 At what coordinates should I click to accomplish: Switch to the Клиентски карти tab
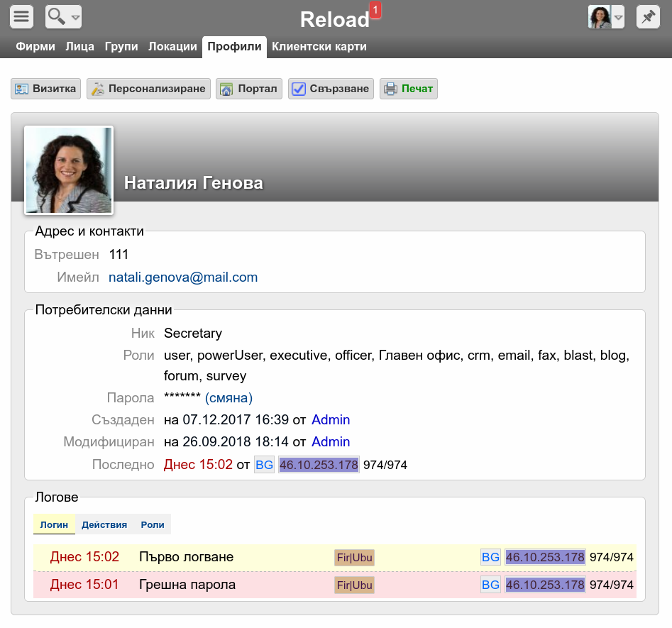[x=319, y=47]
